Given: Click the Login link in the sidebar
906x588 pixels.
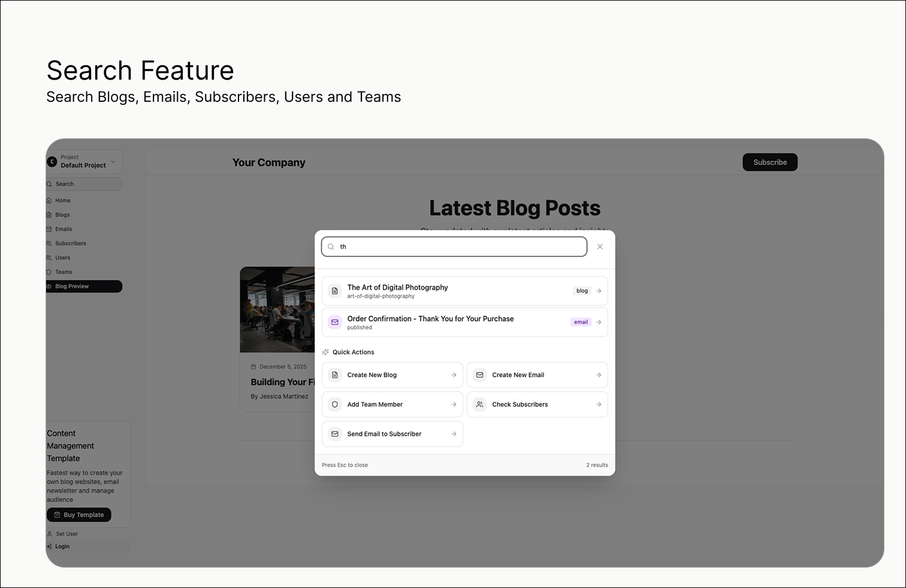Looking at the screenshot, I should click(62, 546).
